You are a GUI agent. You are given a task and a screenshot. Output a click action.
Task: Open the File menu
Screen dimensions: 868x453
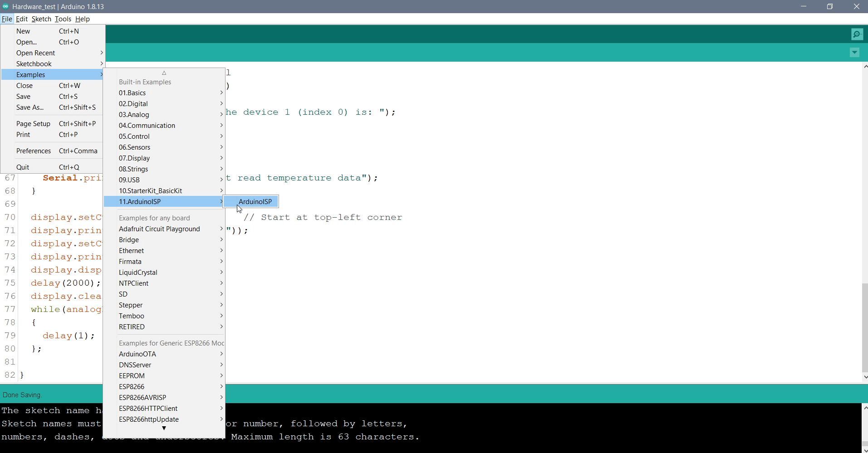click(7, 19)
